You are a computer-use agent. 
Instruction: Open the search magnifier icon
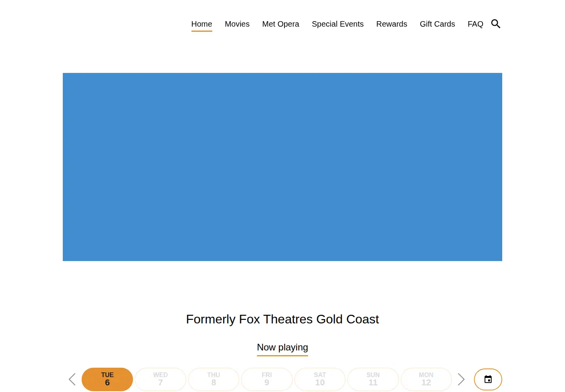tap(496, 24)
